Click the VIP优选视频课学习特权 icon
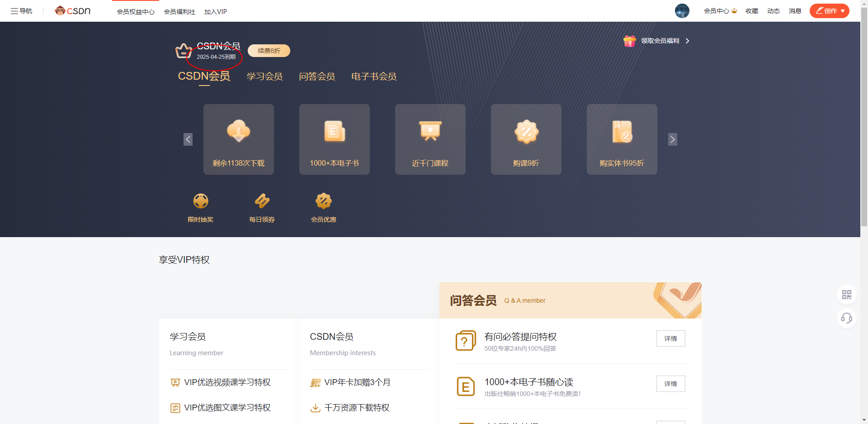Viewport: 868px width, 424px height. (175, 383)
